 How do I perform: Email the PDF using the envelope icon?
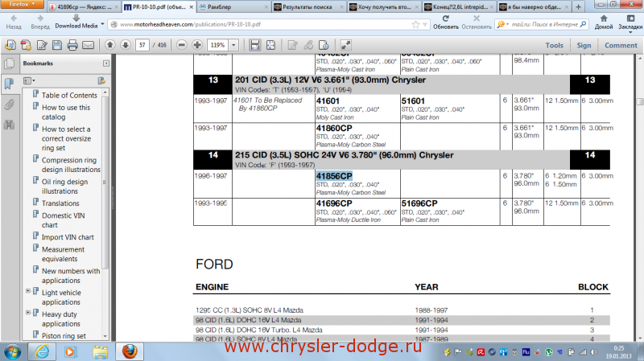click(x=89, y=45)
